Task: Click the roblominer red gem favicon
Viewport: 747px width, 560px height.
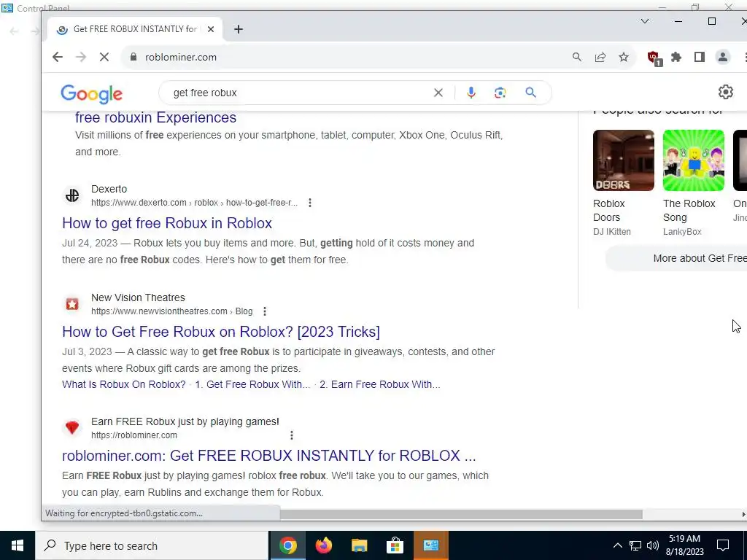Action: (x=72, y=427)
